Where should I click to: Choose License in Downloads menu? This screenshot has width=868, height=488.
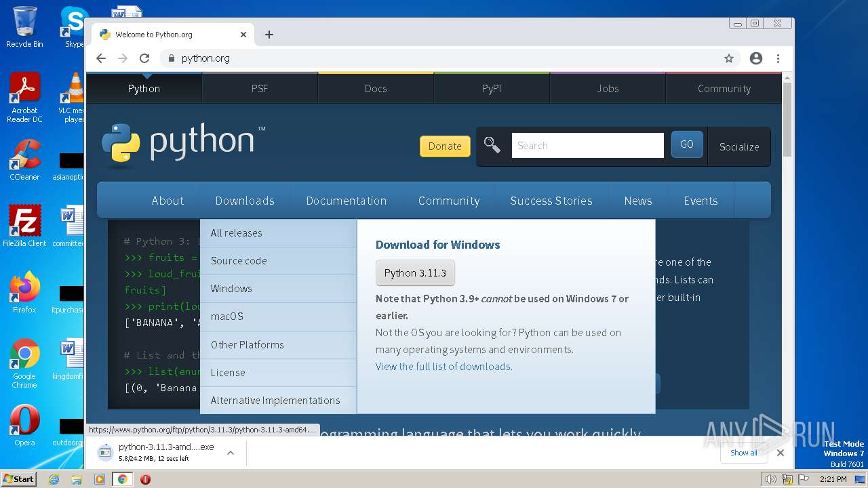(x=278, y=373)
